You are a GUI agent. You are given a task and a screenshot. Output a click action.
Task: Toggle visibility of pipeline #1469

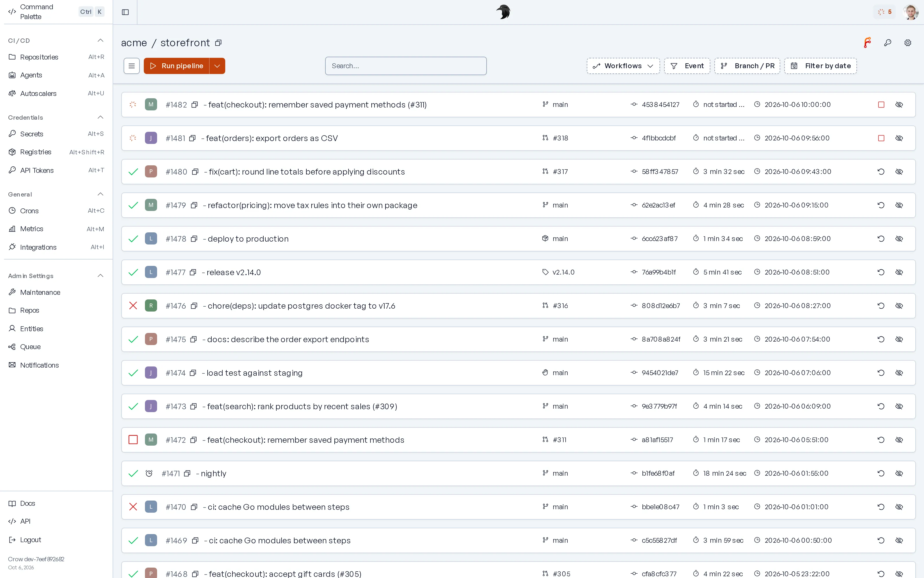899,540
